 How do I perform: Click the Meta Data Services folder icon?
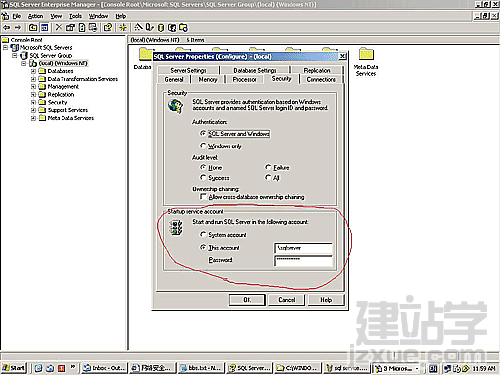(366, 54)
